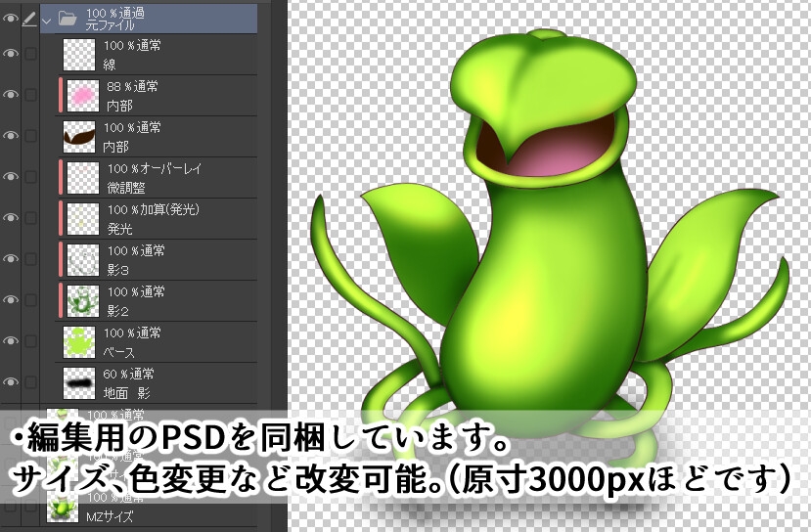
Task: Click the 線 layer name
Action: coord(110,65)
